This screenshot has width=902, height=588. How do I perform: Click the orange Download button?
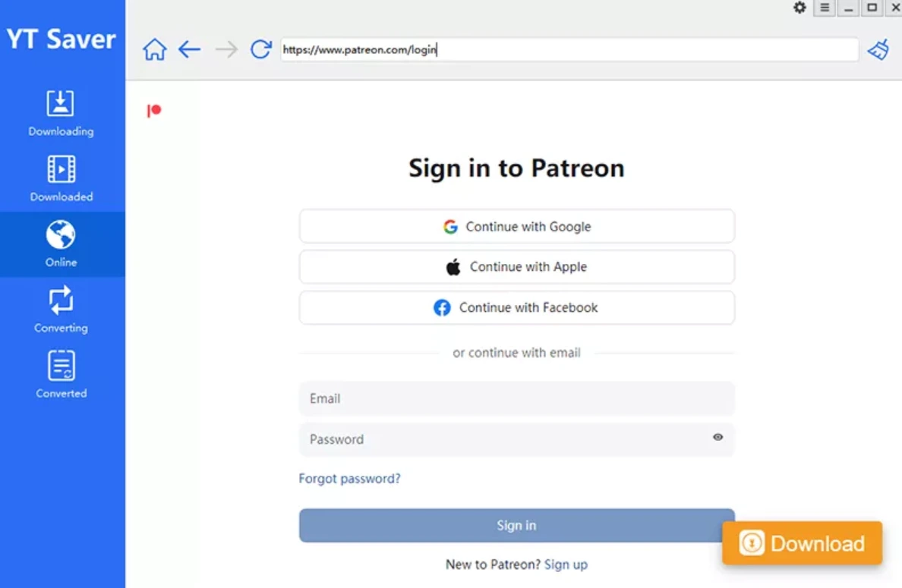pyautogui.click(x=802, y=543)
